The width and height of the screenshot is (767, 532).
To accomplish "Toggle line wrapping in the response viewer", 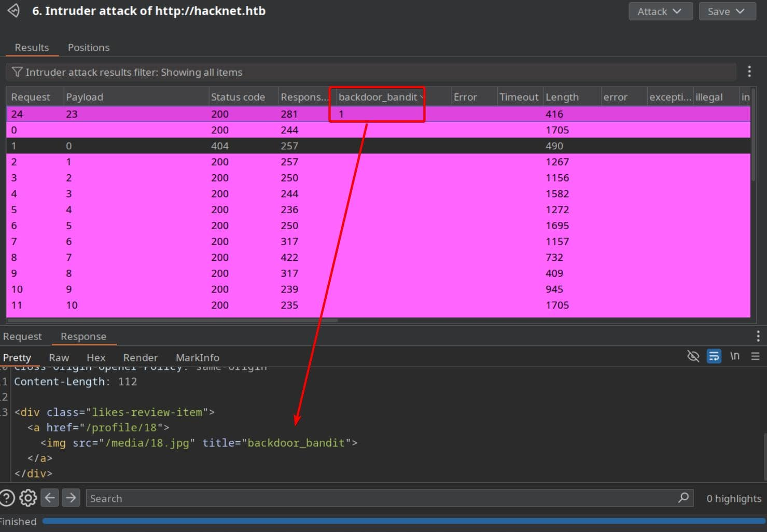I will click(714, 356).
